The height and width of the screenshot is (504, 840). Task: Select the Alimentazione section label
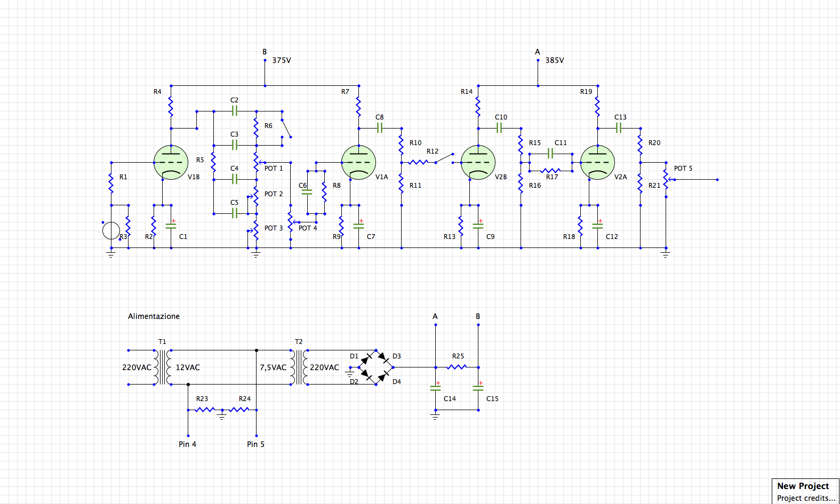[154, 316]
